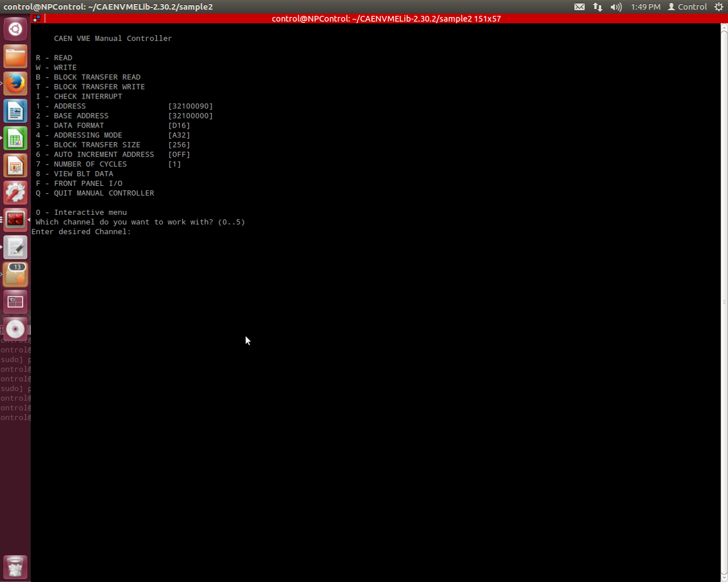Viewport: 728px width, 582px height.
Task: Click the auto increment value [OFF]
Action: tap(179, 154)
